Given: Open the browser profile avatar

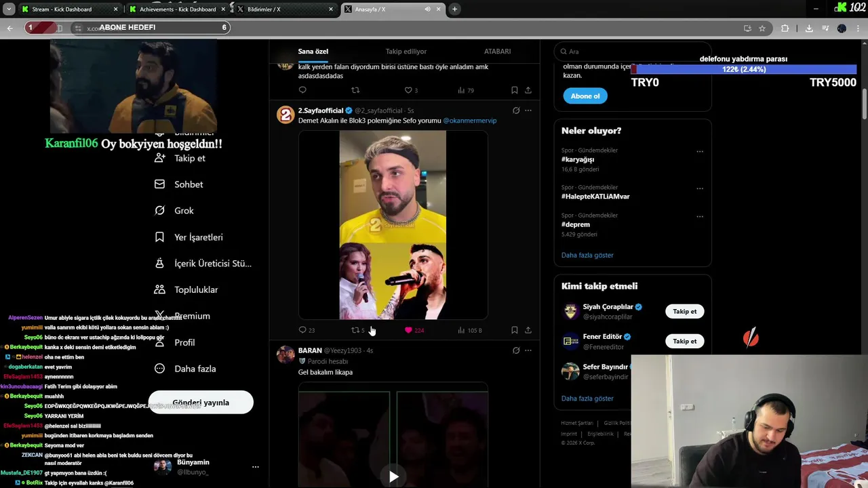Looking at the screenshot, I should tap(842, 28).
